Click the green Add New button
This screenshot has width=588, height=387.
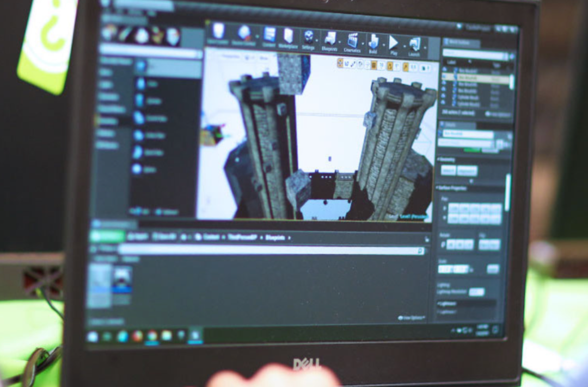(x=108, y=236)
